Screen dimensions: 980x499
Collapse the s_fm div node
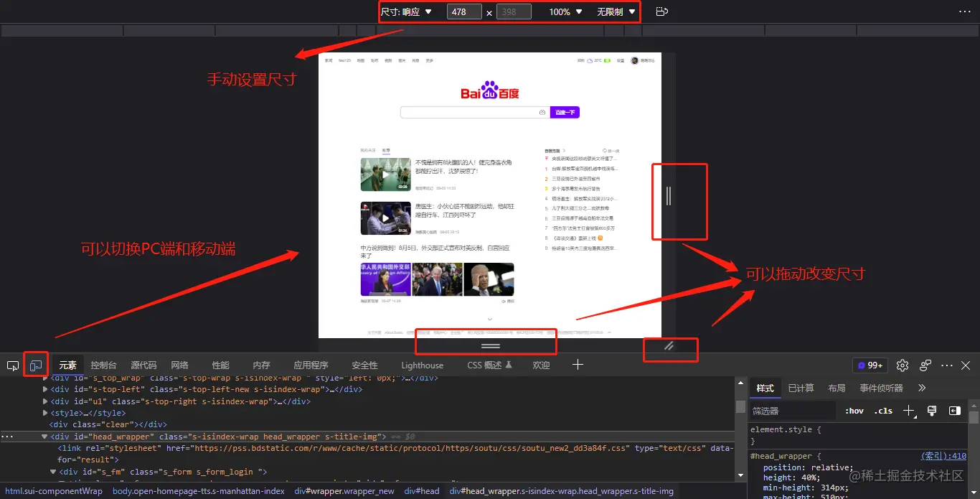click(53, 472)
